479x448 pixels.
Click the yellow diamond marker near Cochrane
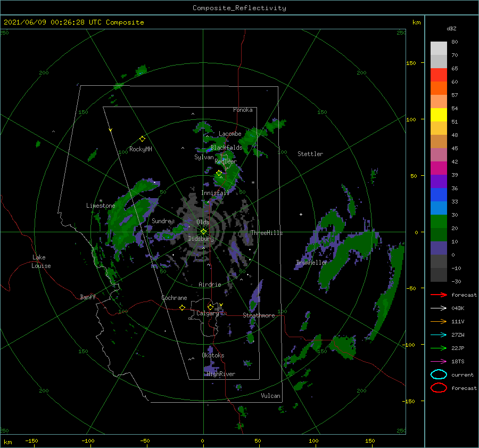[x=182, y=308]
